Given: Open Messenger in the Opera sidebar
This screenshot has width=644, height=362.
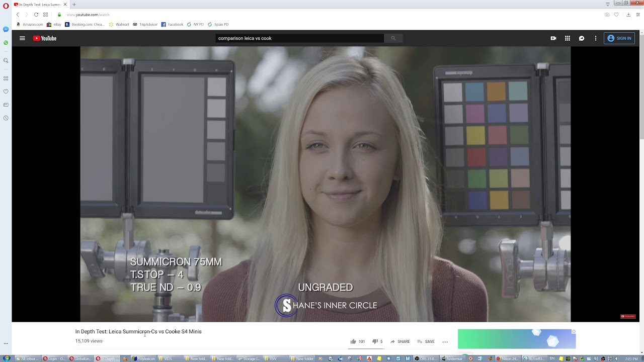Looking at the screenshot, I should pos(6,29).
